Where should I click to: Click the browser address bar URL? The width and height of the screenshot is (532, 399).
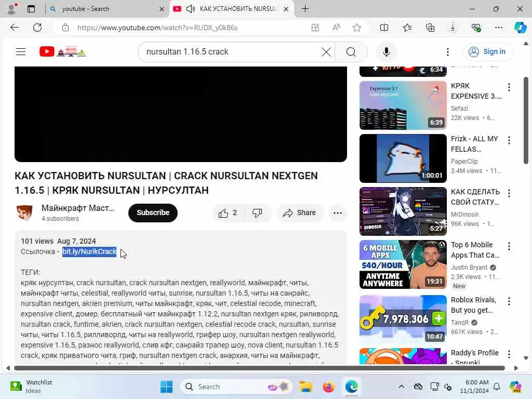pos(157,28)
